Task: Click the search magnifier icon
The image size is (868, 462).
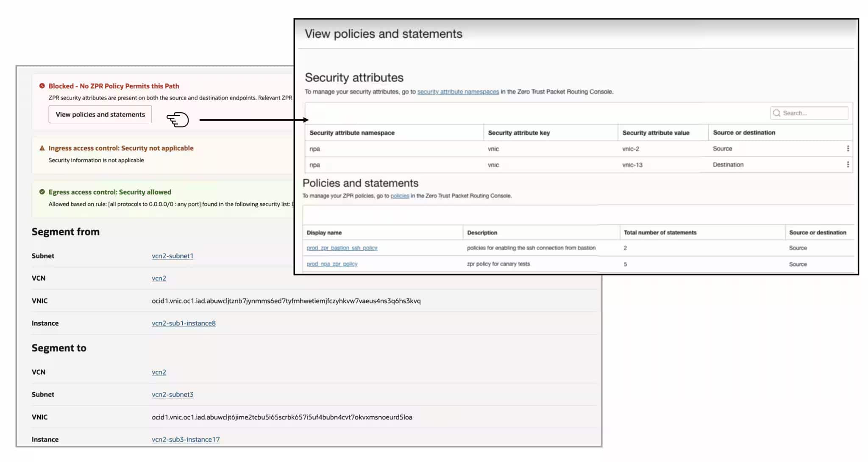Action: (x=776, y=113)
